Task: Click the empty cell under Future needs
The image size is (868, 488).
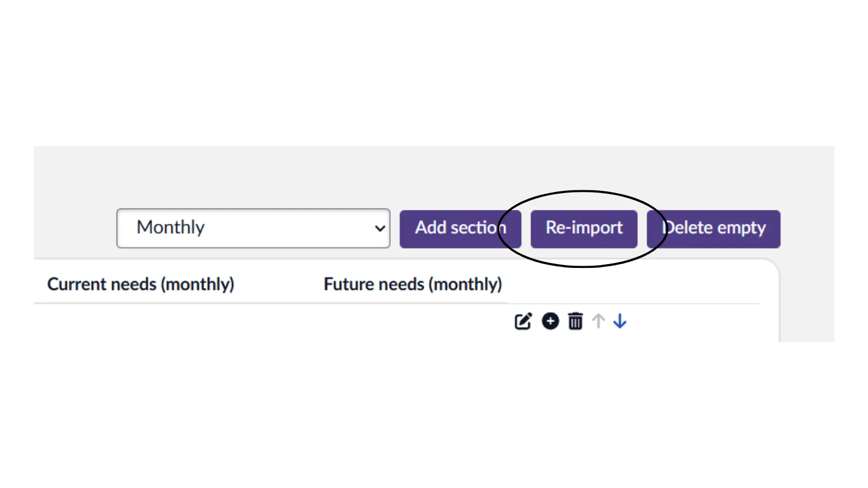Action: pos(413,322)
